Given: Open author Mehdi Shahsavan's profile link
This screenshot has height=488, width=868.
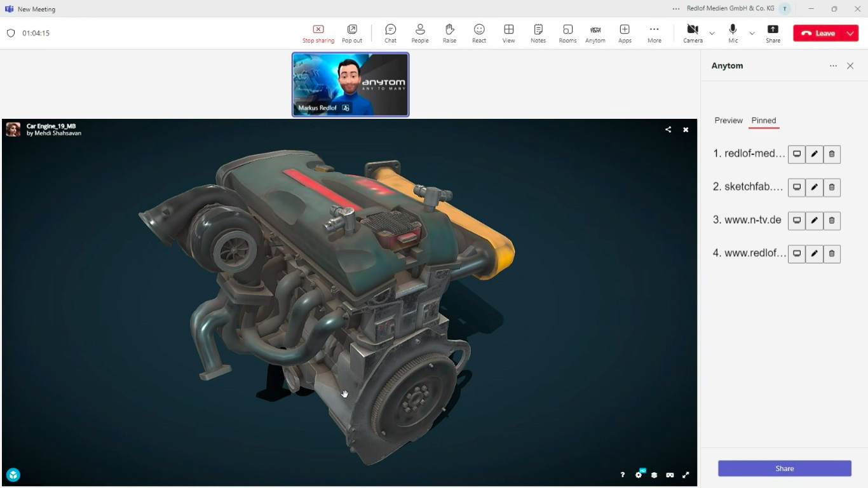Looking at the screenshot, I should coord(57,133).
